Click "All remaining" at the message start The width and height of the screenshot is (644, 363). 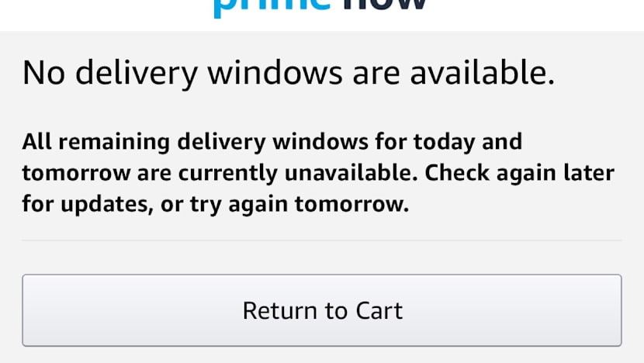click(97, 143)
